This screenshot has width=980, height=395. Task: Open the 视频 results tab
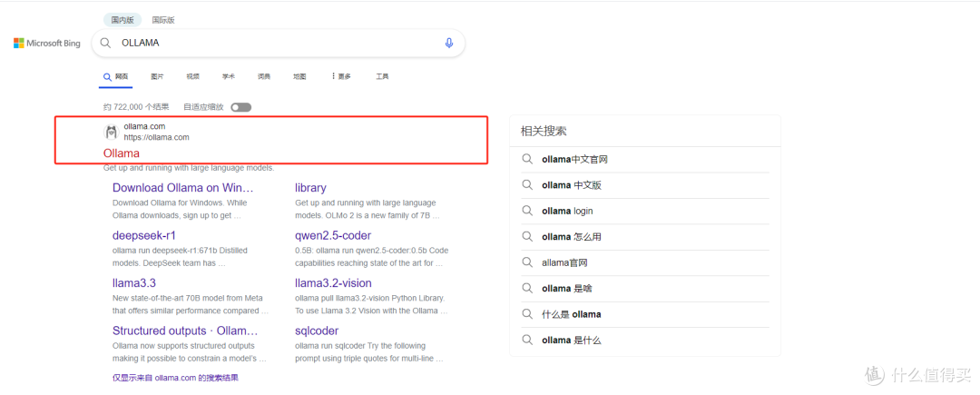192,76
